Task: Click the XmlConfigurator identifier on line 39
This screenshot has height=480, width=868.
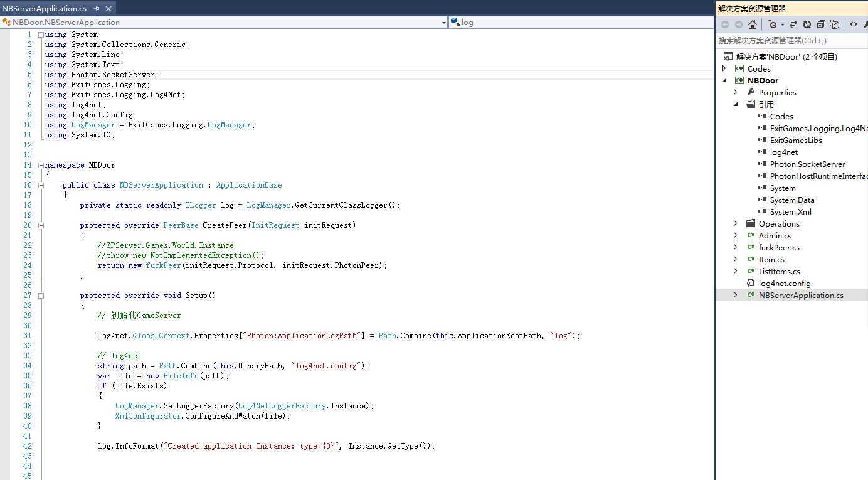Action: click(148, 416)
